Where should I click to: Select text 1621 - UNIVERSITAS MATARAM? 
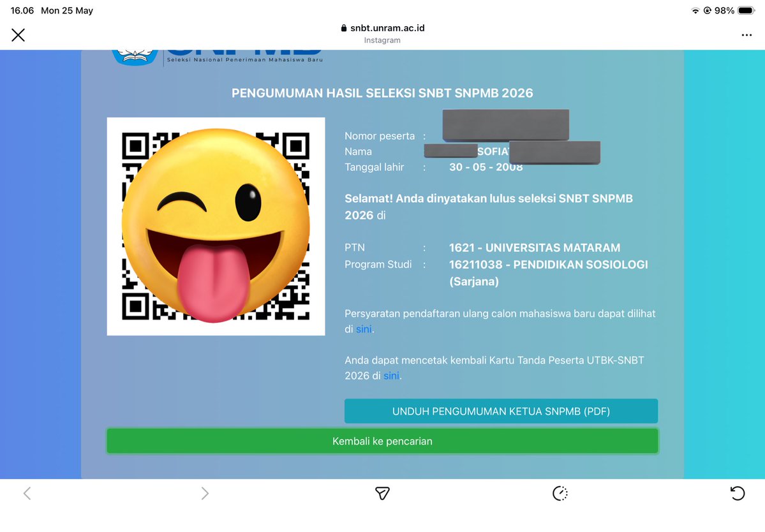(x=535, y=248)
